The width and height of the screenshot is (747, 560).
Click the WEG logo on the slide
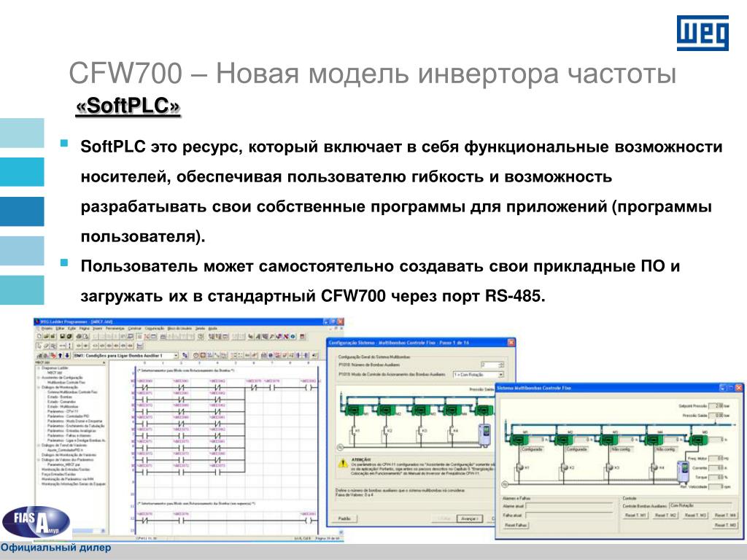[703, 33]
